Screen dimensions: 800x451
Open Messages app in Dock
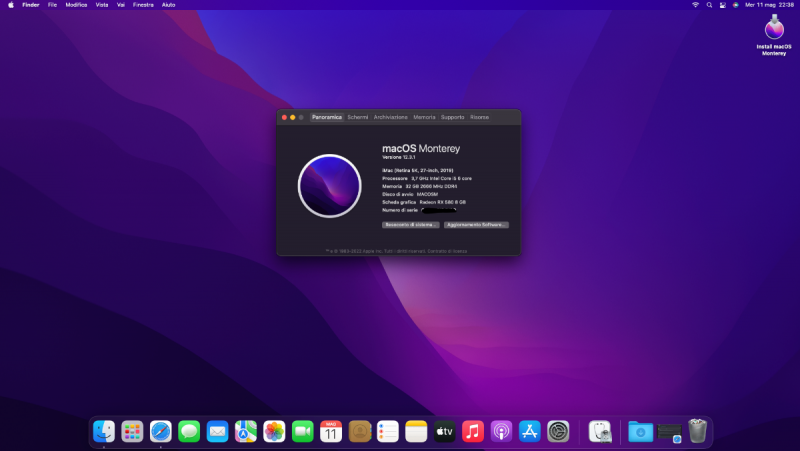point(189,431)
